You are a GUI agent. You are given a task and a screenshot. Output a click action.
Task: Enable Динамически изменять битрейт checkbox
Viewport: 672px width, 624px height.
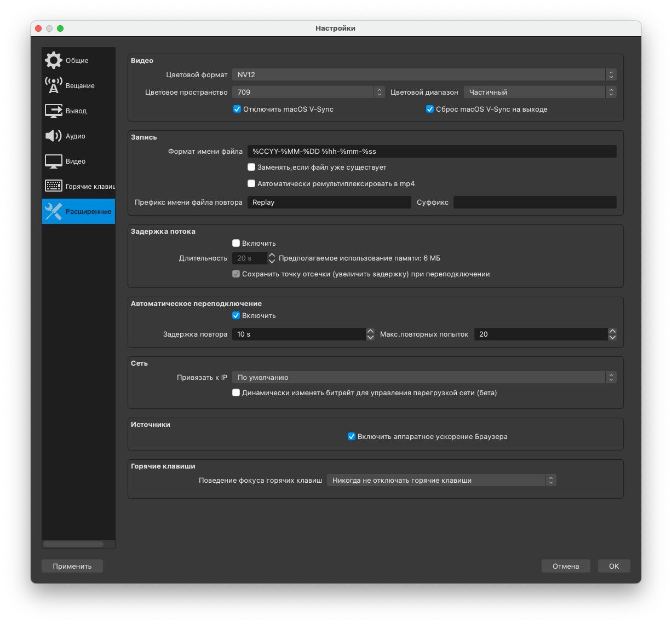tap(236, 392)
